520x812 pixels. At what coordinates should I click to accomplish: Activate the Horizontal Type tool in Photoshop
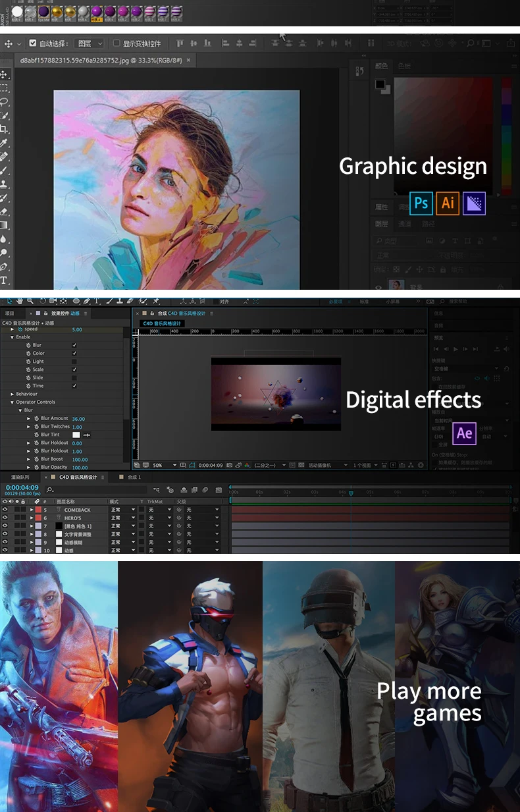(5, 281)
